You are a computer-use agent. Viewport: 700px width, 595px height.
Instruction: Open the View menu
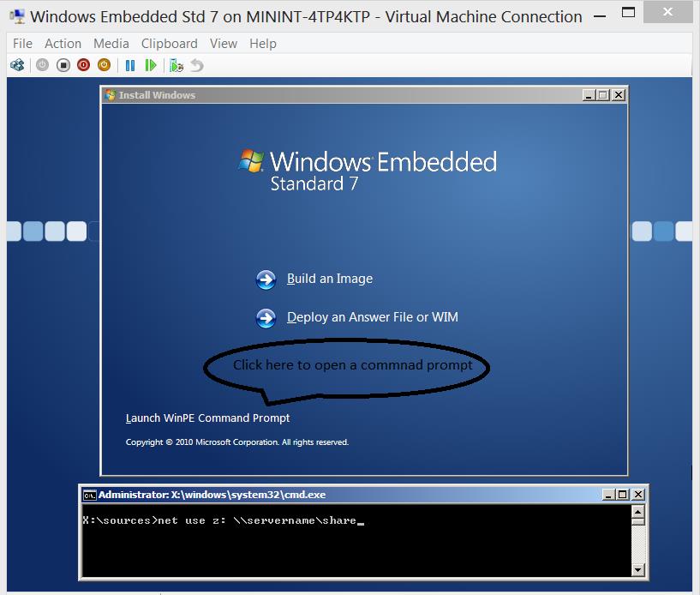click(224, 44)
